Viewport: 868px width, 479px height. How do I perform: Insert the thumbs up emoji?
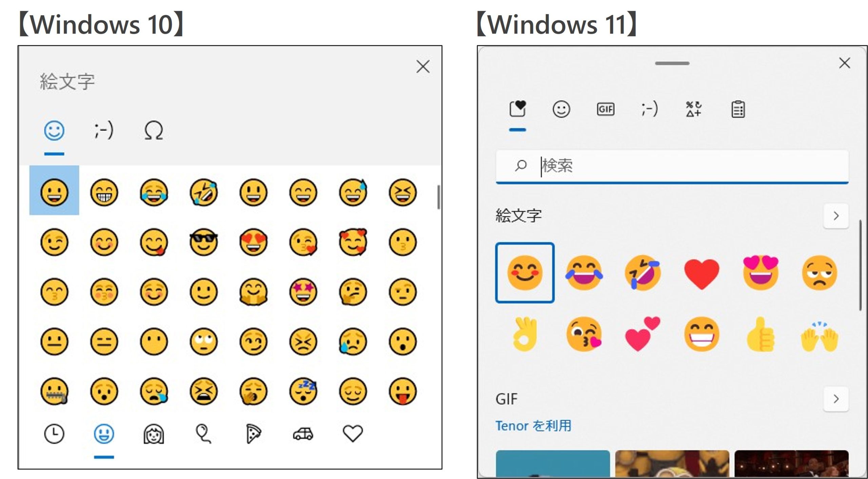click(x=761, y=334)
